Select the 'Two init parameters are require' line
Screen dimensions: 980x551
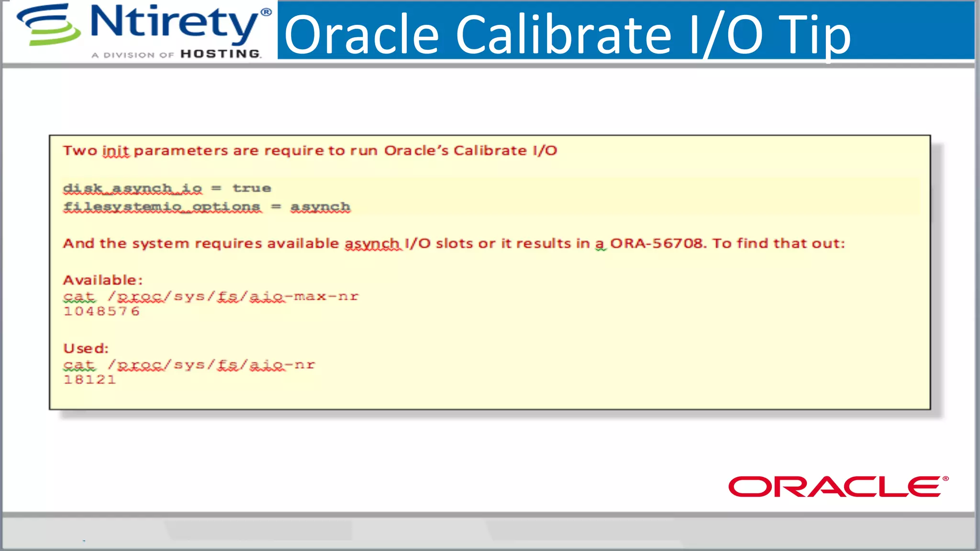point(310,151)
